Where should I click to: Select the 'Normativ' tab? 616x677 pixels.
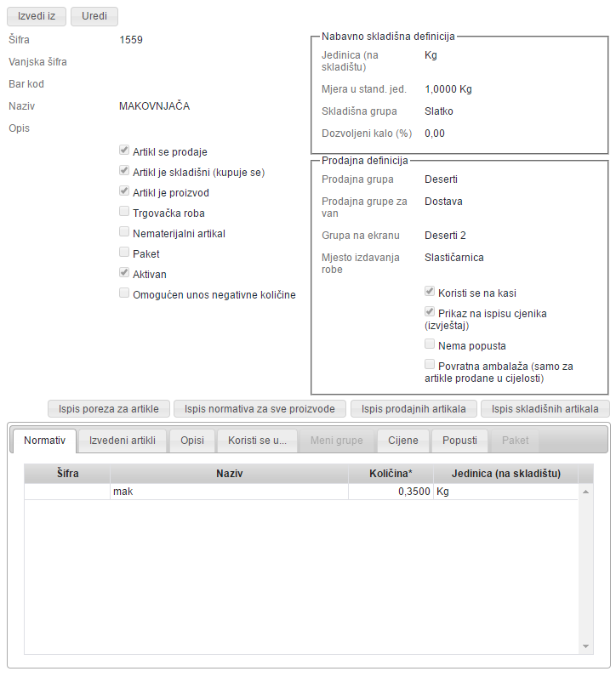(44, 441)
